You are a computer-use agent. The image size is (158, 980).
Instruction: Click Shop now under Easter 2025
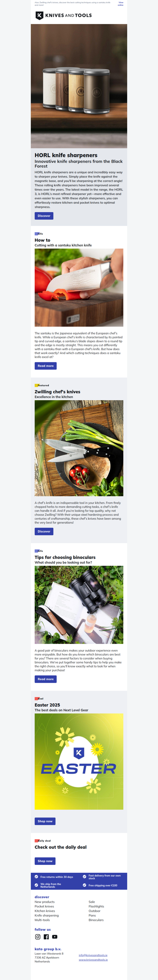click(45, 821)
